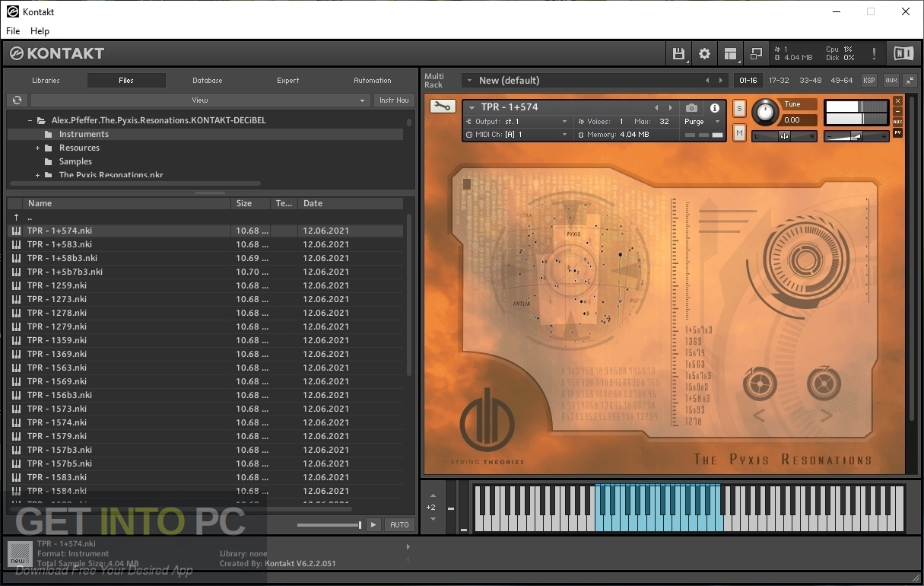This screenshot has width=924, height=586.
Task: Remove instrument with the X button
Action: point(897,100)
